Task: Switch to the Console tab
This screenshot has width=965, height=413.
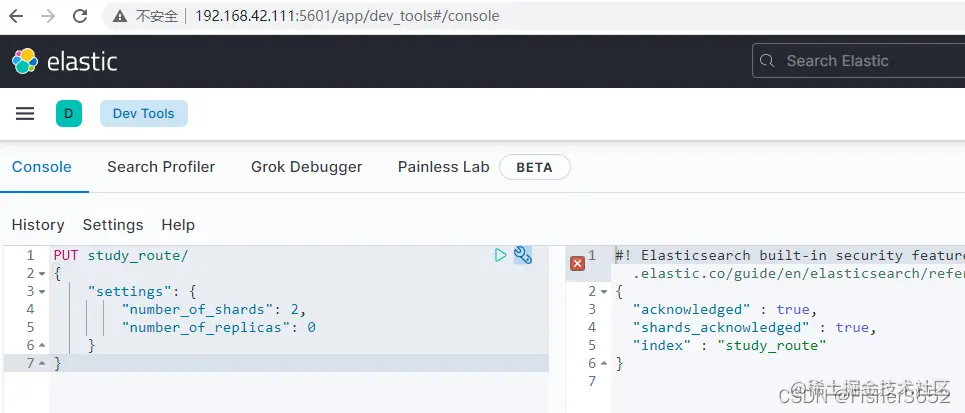Action: 42,167
